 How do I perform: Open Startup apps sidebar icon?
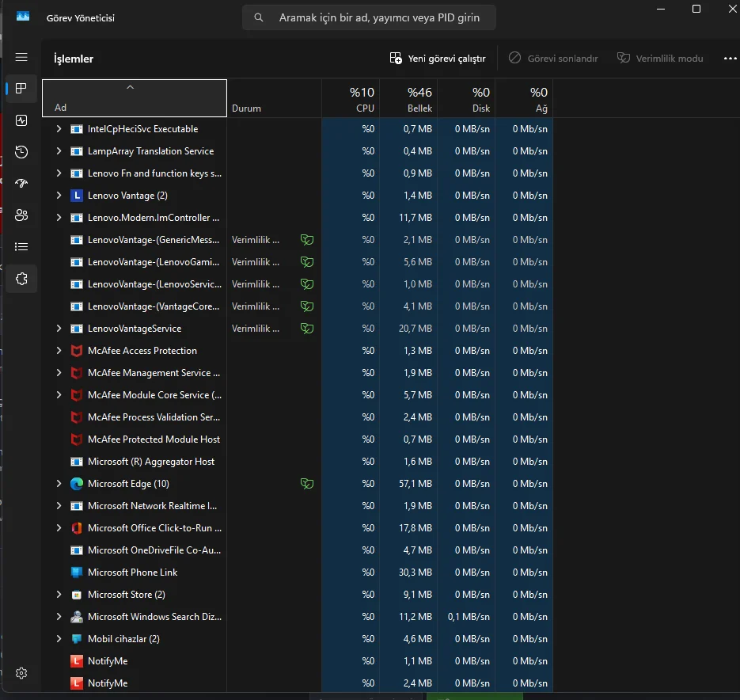[21, 183]
